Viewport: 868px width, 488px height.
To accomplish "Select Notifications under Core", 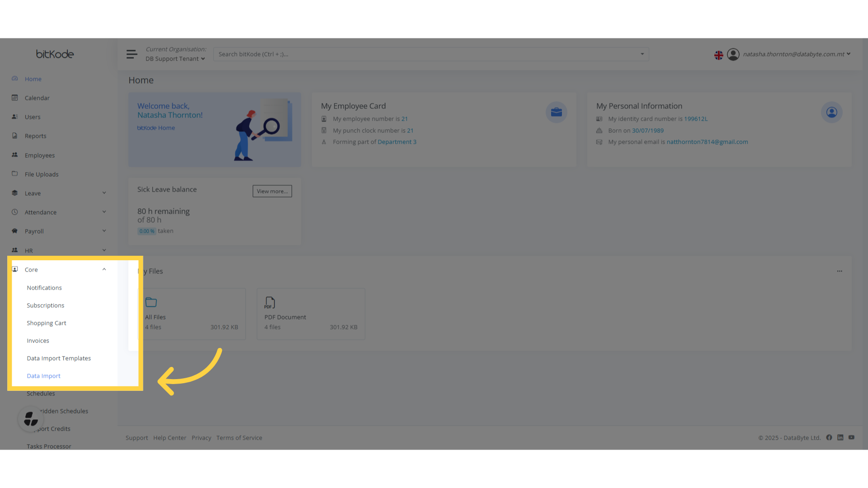I will (44, 287).
